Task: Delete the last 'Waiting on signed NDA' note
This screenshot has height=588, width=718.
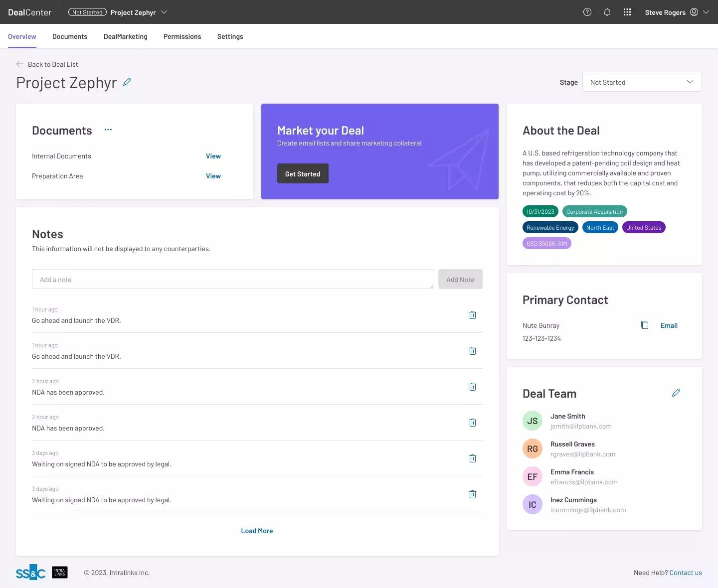Action: tap(473, 494)
